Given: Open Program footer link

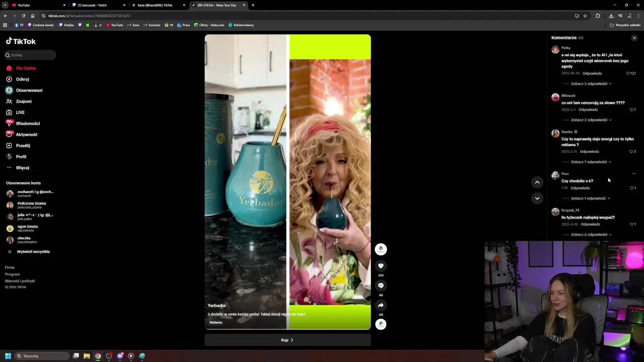Looking at the screenshot, I should point(12,274).
